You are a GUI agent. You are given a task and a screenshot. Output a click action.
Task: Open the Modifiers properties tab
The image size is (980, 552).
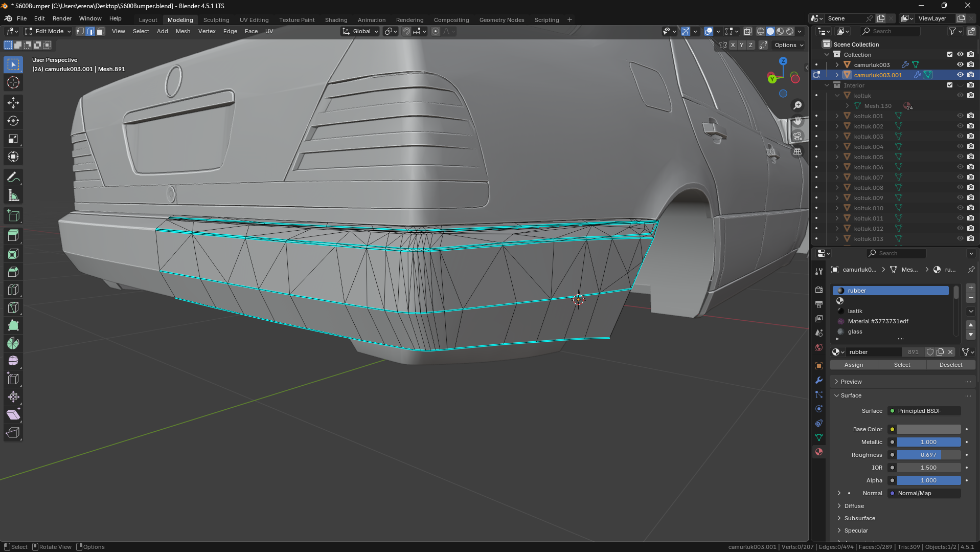(x=819, y=380)
